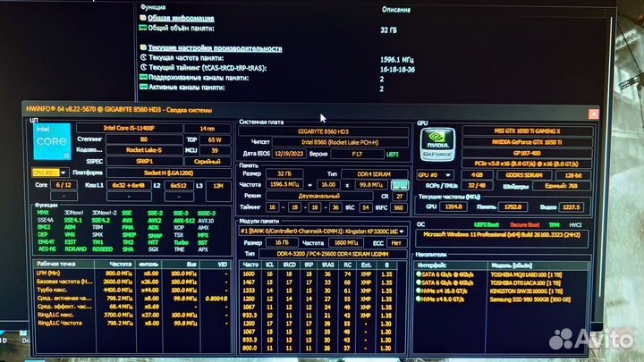This screenshot has height=362, width=644.
Task: Click the green memory module icon beside 99.8 МГц
Action: (400, 185)
